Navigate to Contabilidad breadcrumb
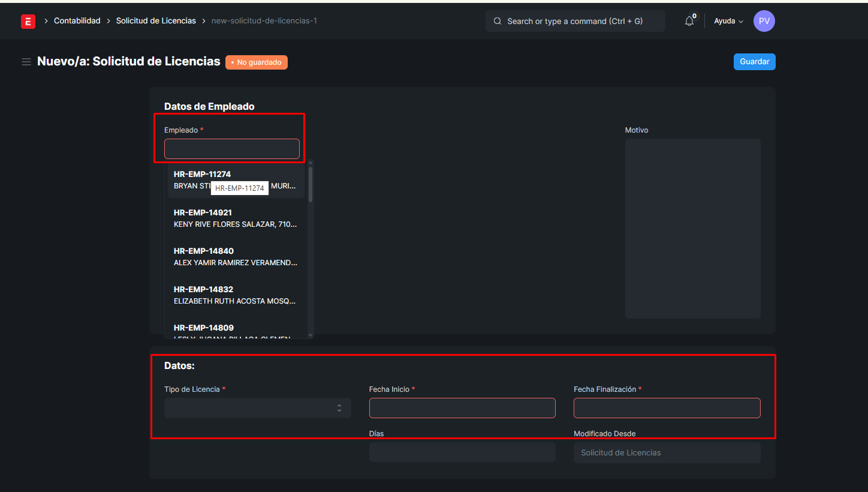Image resolution: width=868 pixels, height=492 pixels. [77, 21]
